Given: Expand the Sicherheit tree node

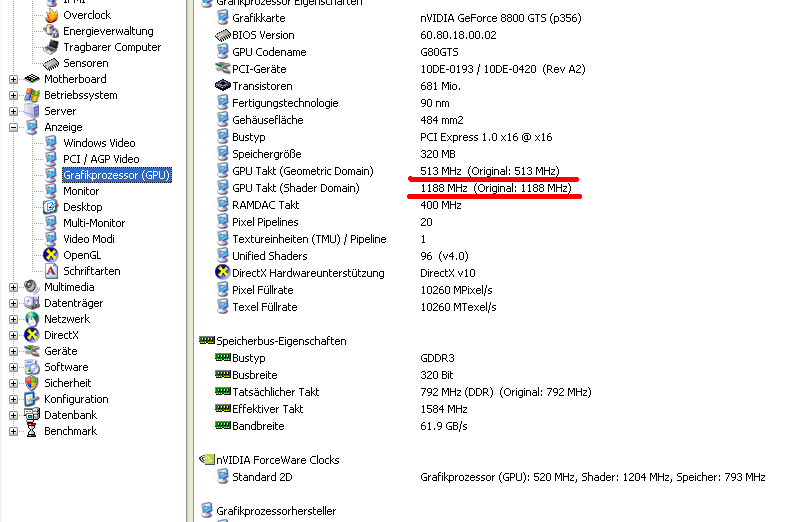Looking at the screenshot, I should (13, 384).
